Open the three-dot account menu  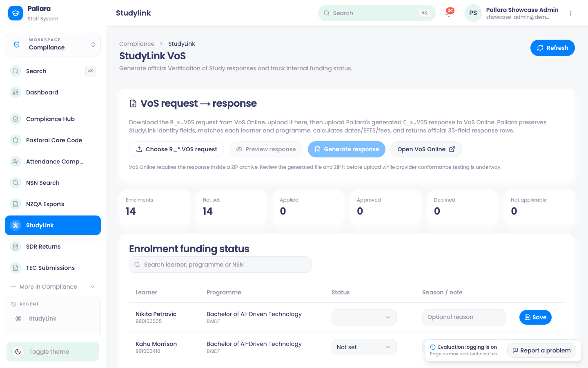[571, 13]
